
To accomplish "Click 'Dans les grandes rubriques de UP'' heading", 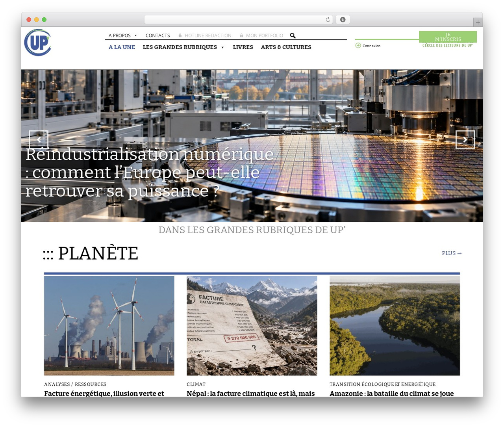I will click(x=252, y=230).
